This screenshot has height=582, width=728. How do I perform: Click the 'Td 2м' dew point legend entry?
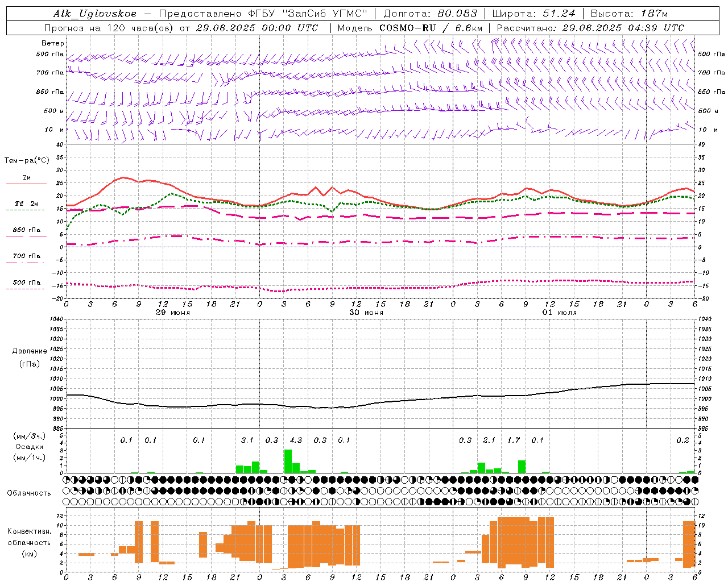click(x=26, y=203)
